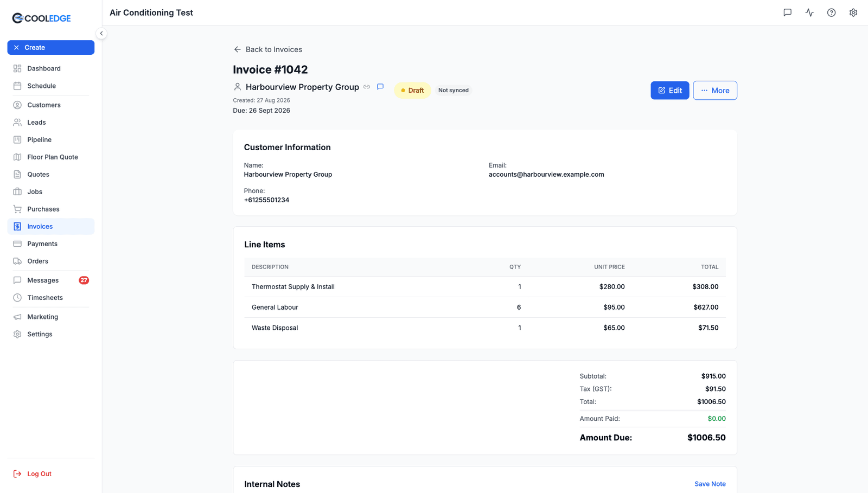Click the Harbourview Property Group heading name

click(x=302, y=87)
